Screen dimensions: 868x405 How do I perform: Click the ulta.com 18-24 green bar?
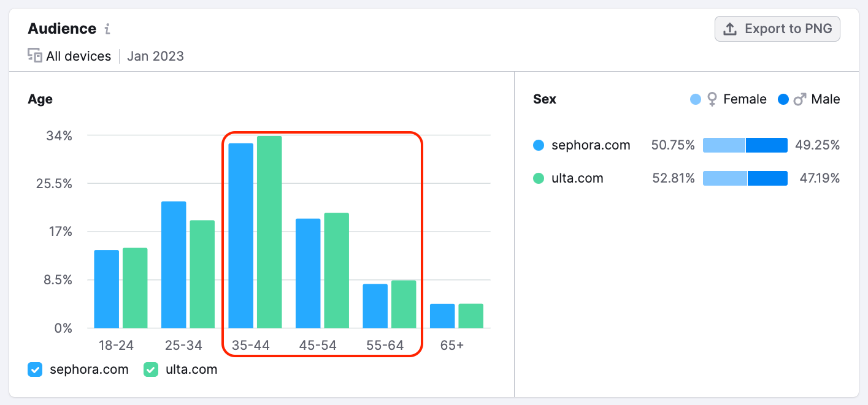pyautogui.click(x=135, y=288)
